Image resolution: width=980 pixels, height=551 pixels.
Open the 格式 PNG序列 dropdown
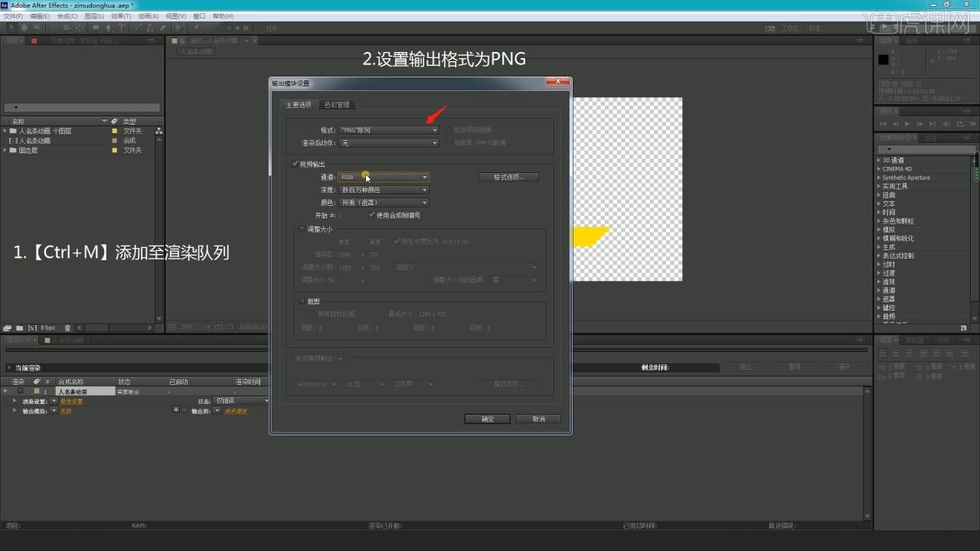coord(388,130)
